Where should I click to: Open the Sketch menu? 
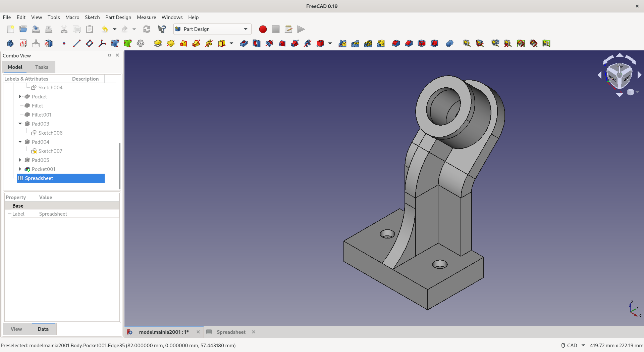pos(92,17)
